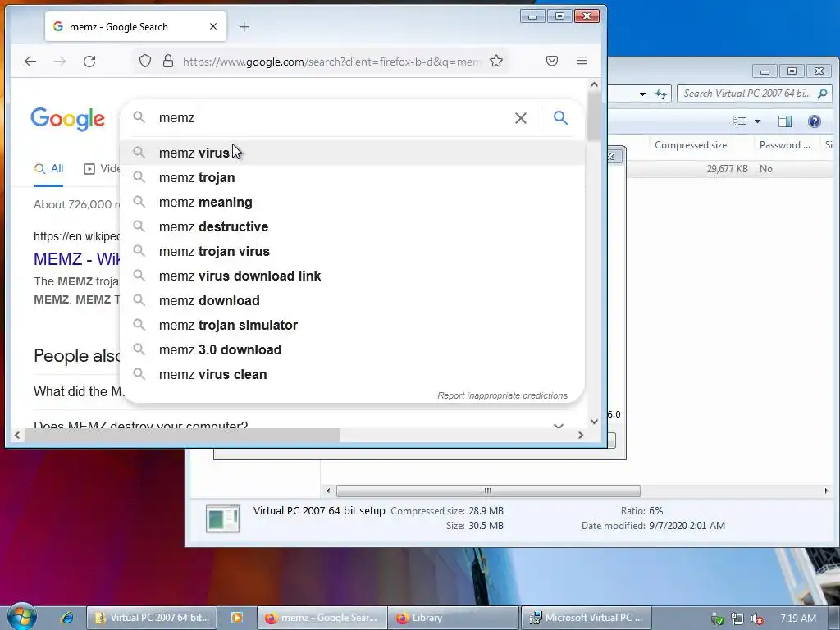Open taskbar clock showing 7:19 AM
The height and width of the screenshot is (630, 840).
pyautogui.click(x=798, y=619)
